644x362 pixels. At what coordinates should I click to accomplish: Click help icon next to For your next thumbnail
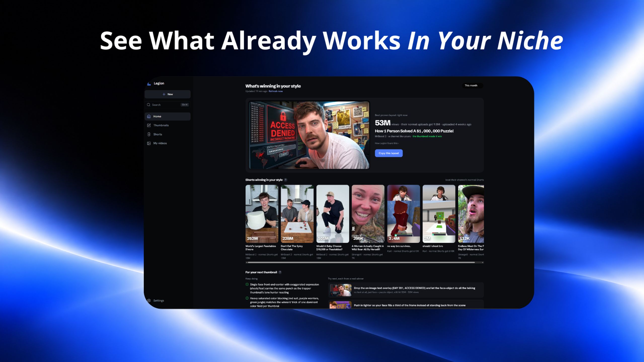280,272
